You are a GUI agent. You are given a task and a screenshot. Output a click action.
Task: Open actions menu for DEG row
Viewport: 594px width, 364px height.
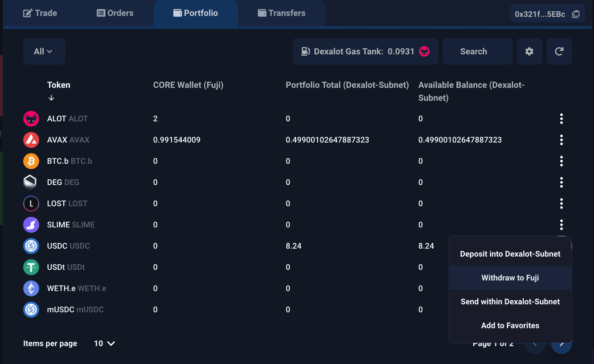click(561, 182)
